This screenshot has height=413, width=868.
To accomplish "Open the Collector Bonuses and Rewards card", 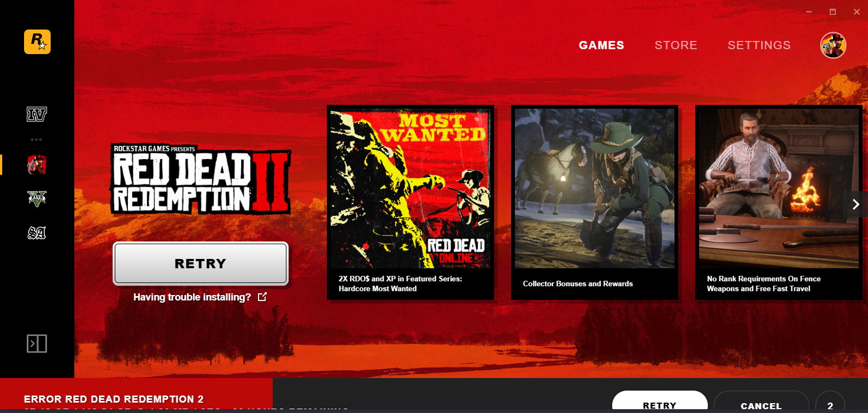I will point(595,202).
